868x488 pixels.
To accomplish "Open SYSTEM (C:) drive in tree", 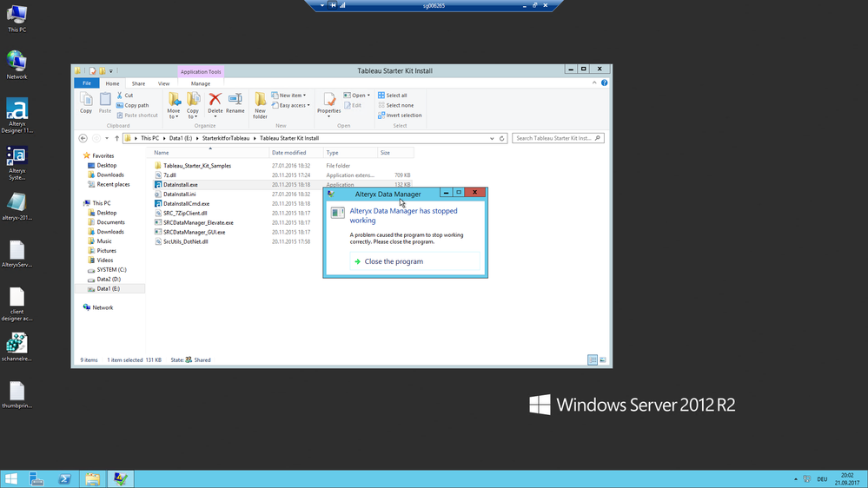I will [111, 270].
